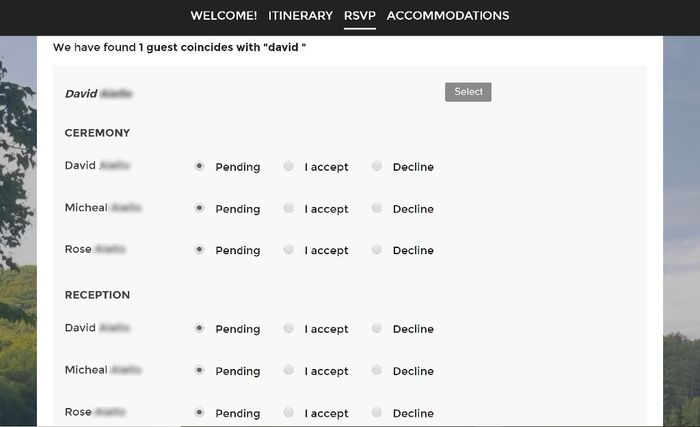
Task: Mark Micheal's ceremony as Pending
Action: (x=200, y=208)
